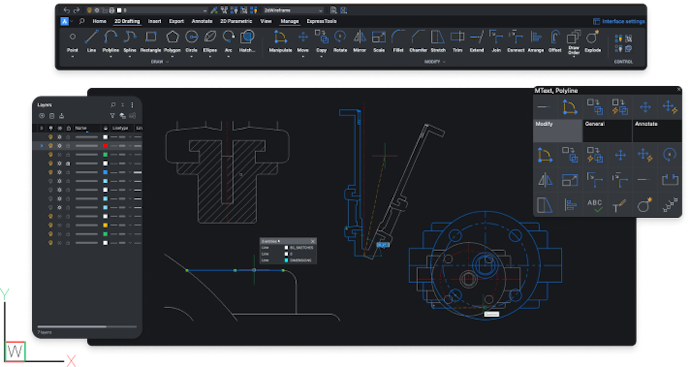Open the three-dot menu in the Layers panel

pyautogui.click(x=132, y=105)
